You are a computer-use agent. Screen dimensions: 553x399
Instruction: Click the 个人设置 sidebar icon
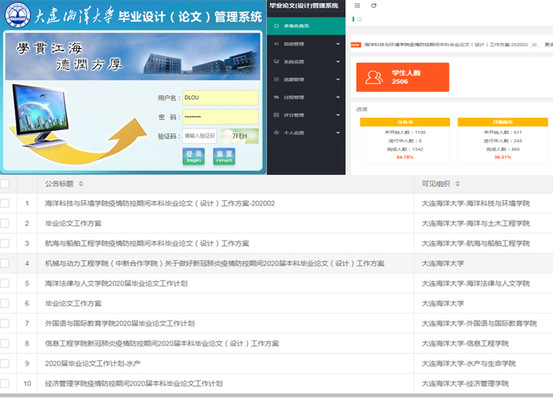pyautogui.click(x=276, y=133)
